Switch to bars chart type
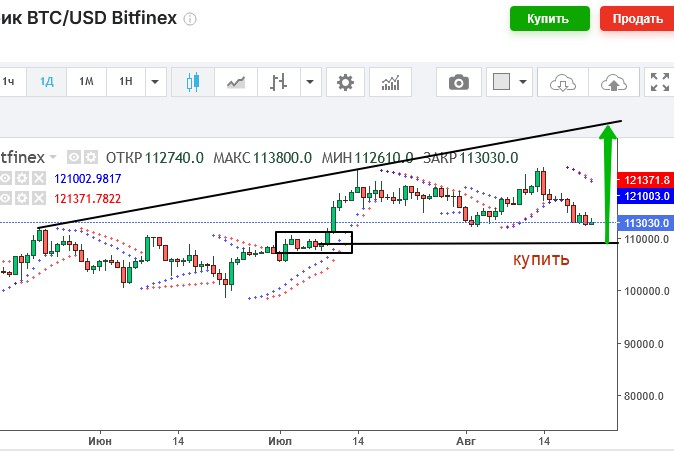The height and width of the screenshot is (451, 674). (279, 82)
